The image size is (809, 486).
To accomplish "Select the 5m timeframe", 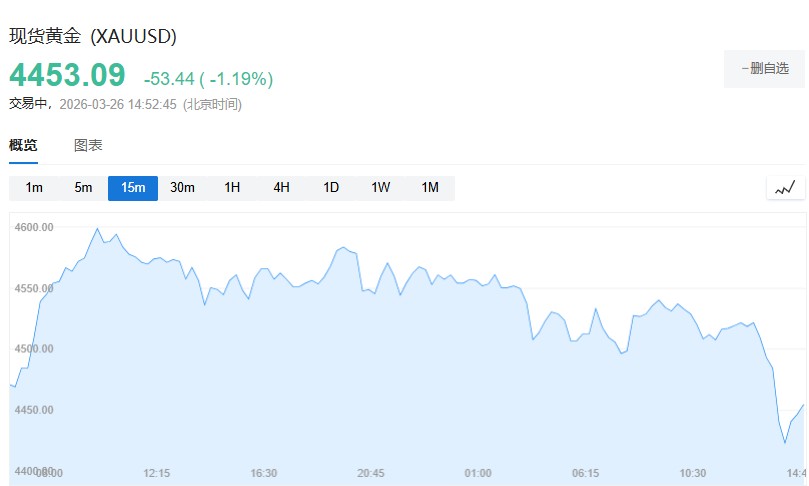I will coord(83,188).
